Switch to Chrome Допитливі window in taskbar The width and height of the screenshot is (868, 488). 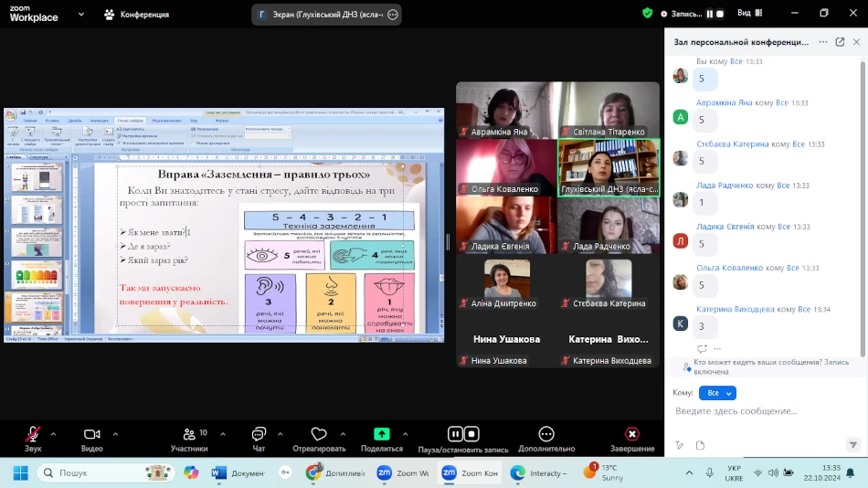[336, 473]
